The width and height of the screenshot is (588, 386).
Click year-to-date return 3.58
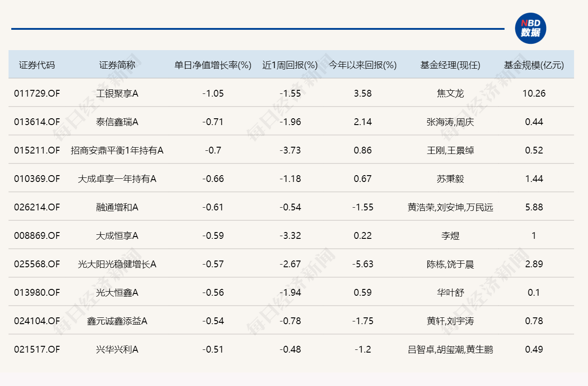pos(363,93)
